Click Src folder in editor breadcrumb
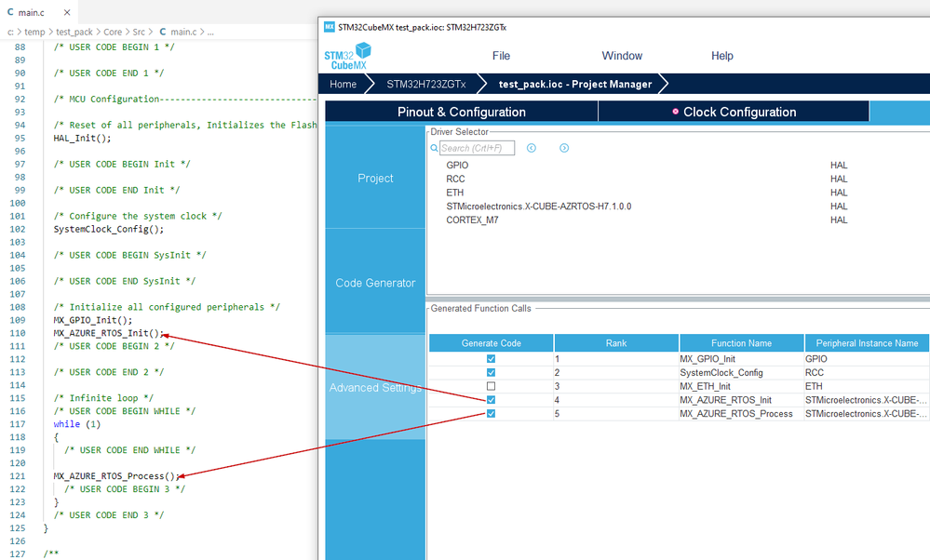Screen dimensions: 930x560 tap(139, 32)
